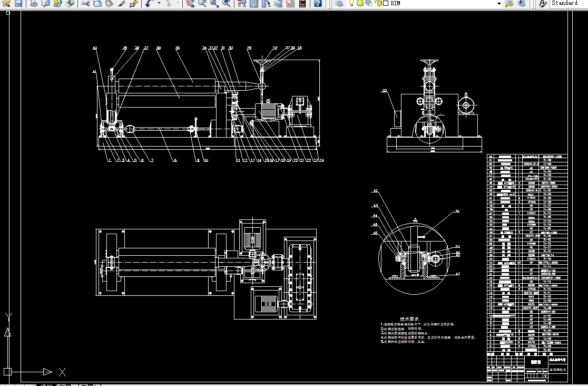Click the Redo arrow icon
This screenshot has width=588, height=386.
click(169, 3)
